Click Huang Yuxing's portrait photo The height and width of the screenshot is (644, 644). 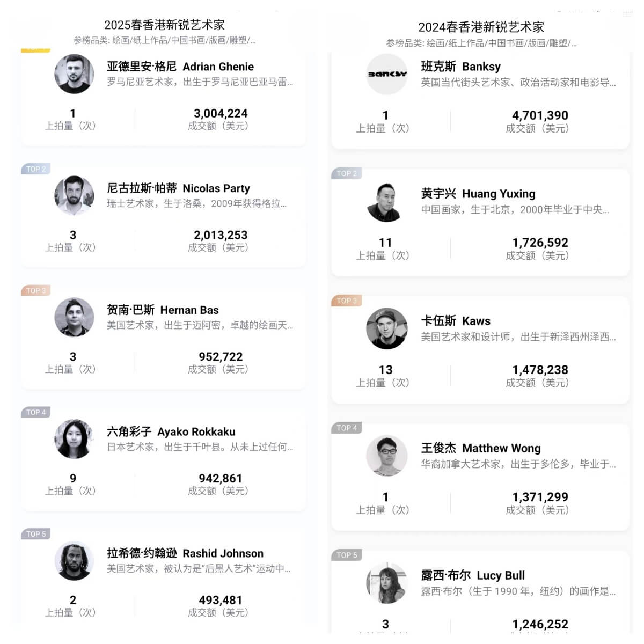pos(386,201)
